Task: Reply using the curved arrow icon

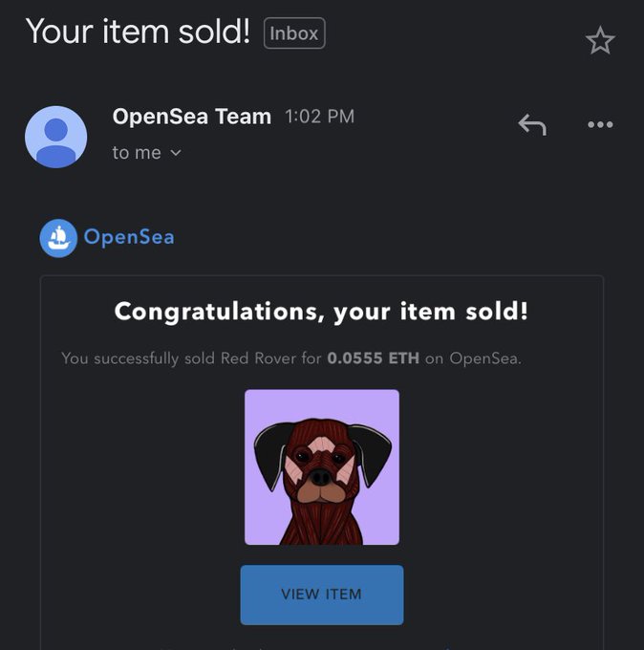Action: tap(532, 124)
